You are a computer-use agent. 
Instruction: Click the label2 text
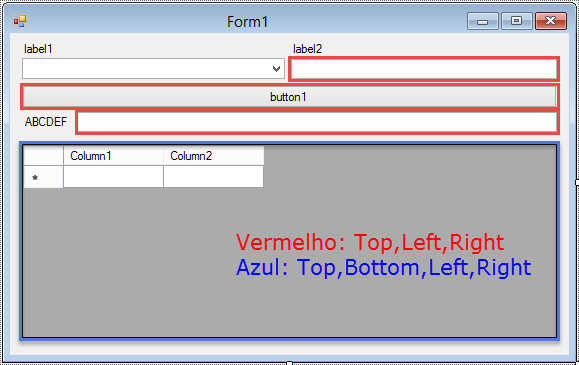tap(308, 49)
